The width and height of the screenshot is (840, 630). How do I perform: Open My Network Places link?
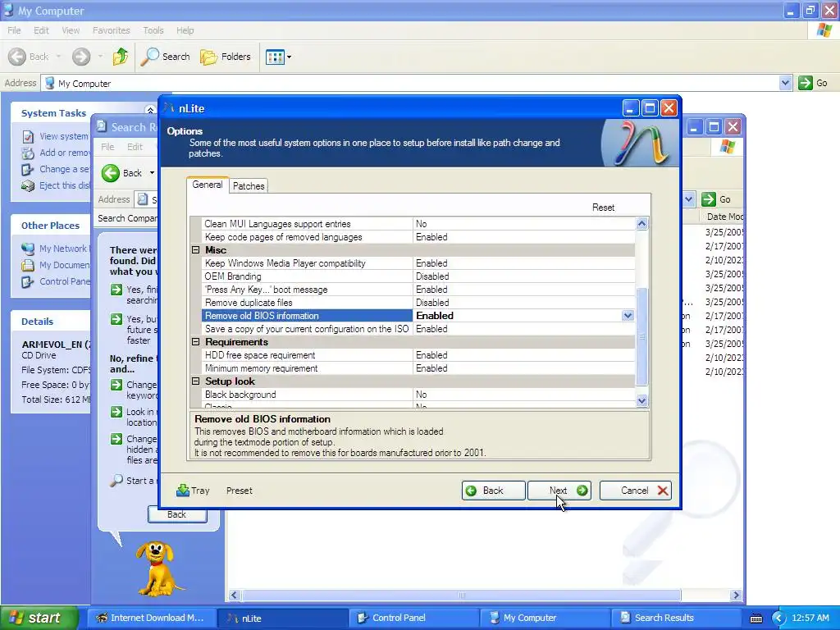tap(56, 249)
